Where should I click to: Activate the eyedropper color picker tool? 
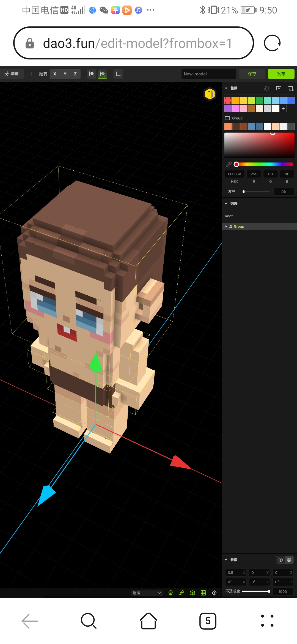point(229,164)
